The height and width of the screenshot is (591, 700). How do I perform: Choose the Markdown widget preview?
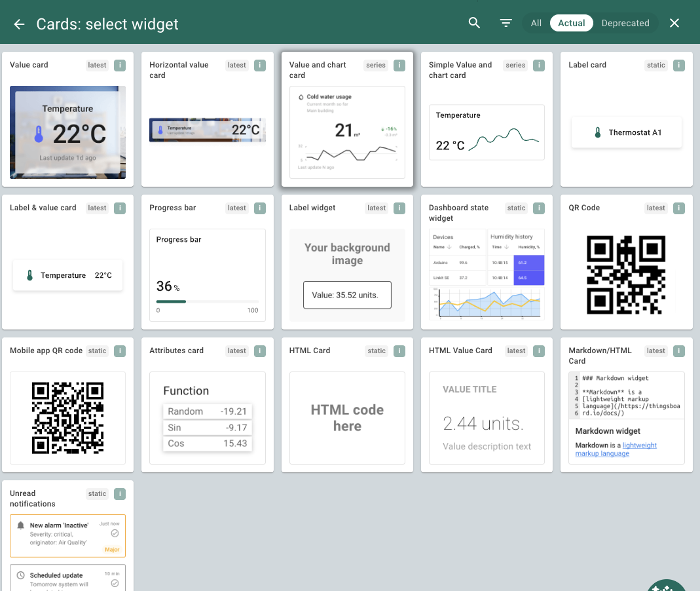[x=627, y=418]
